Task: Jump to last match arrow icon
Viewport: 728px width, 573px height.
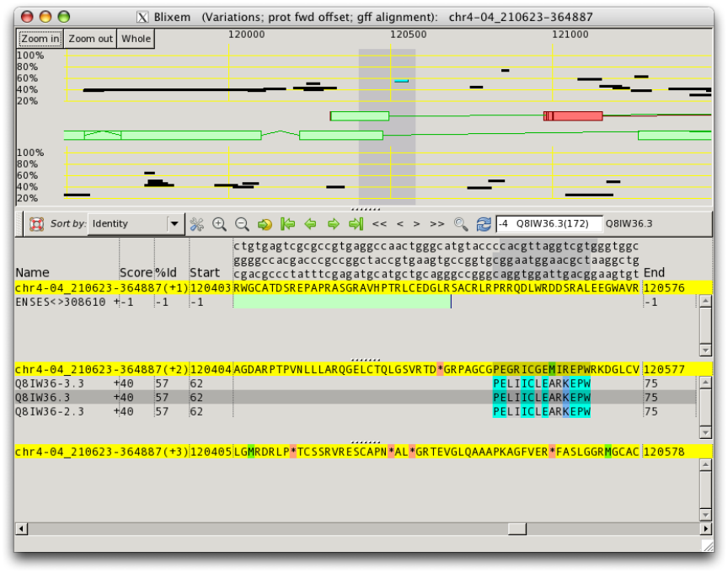Action: [x=356, y=224]
